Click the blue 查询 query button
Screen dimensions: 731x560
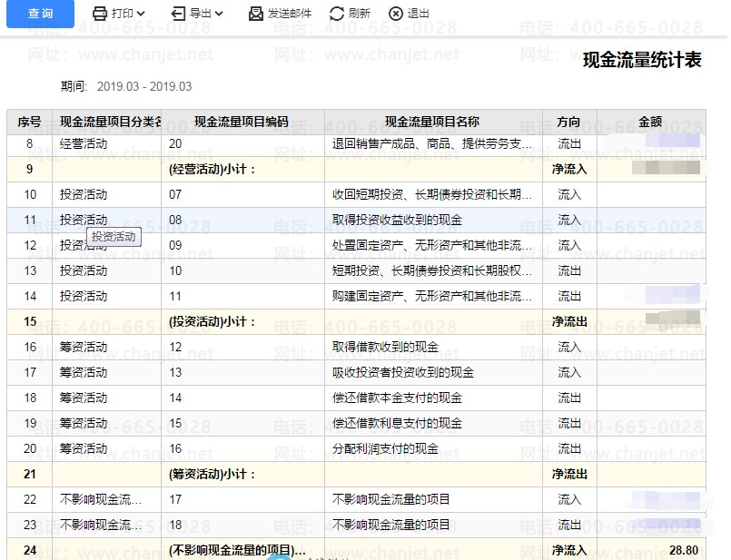[40, 14]
